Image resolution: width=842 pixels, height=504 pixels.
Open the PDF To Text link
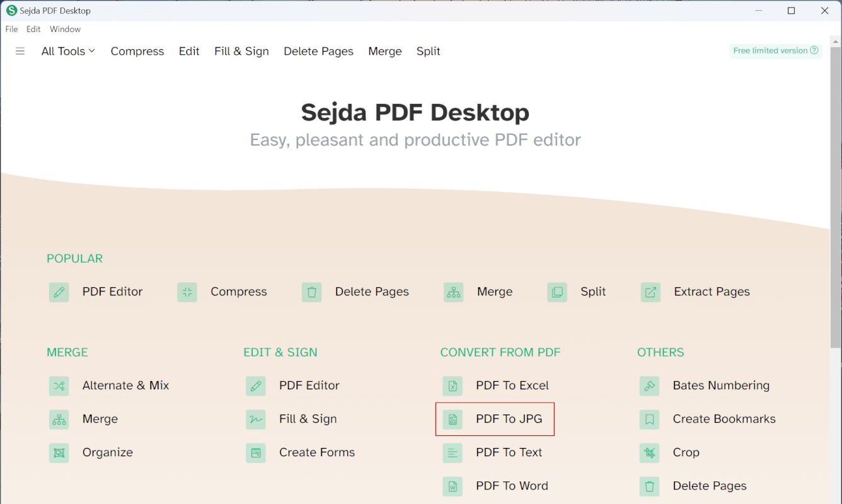point(509,452)
